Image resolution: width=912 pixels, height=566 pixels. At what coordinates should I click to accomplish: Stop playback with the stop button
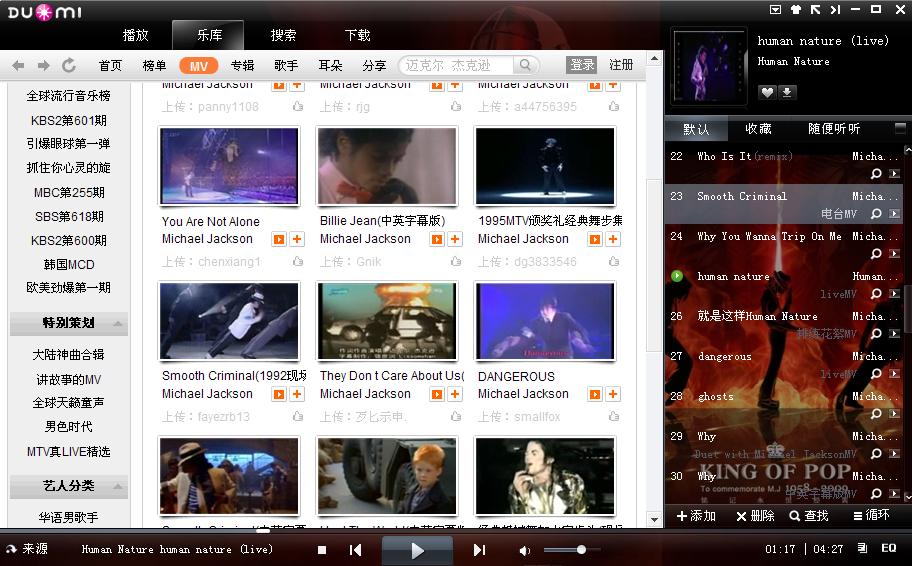click(x=322, y=550)
